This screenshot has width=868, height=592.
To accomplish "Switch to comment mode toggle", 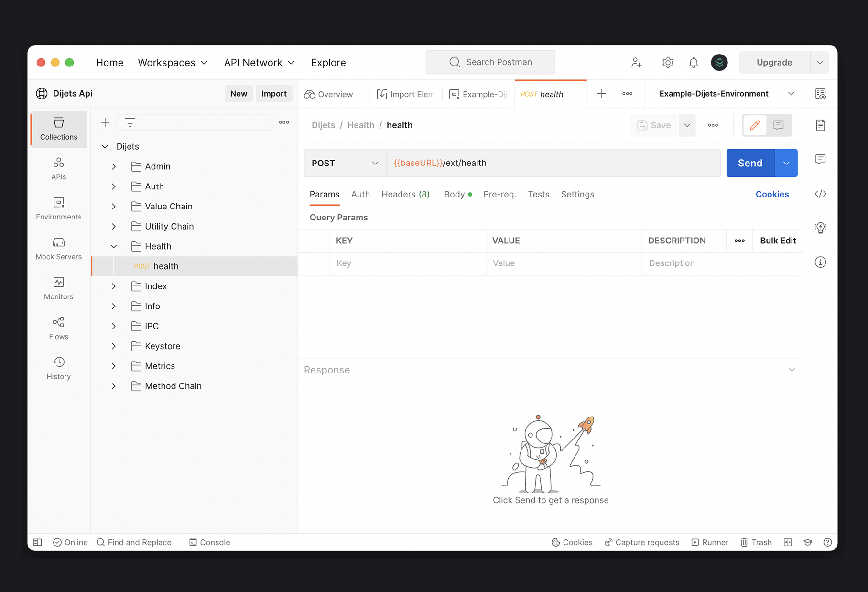I will (x=779, y=125).
